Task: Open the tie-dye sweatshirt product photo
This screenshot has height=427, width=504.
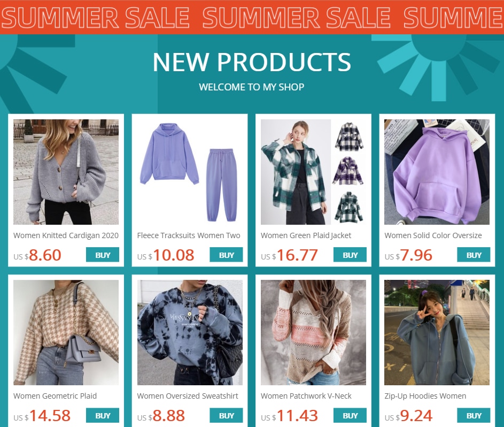Action: (190, 332)
